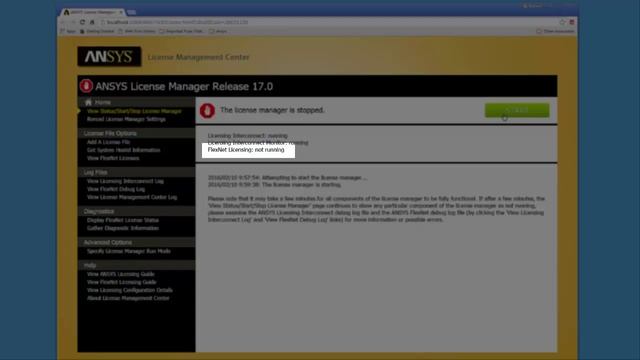Open Add A License File

[x=108, y=142]
